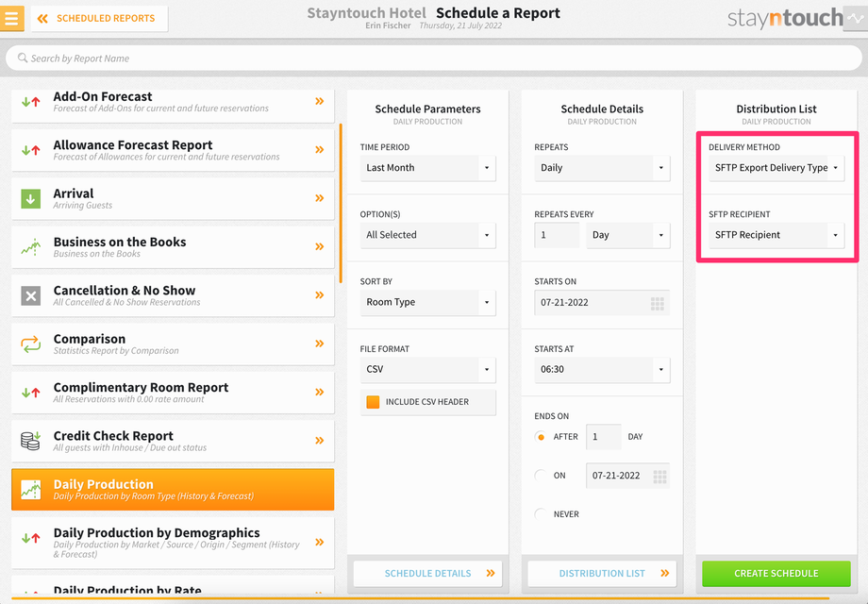Click the Allowance Forecast Report arrows icon
This screenshot has width=868, height=604.
(31, 150)
